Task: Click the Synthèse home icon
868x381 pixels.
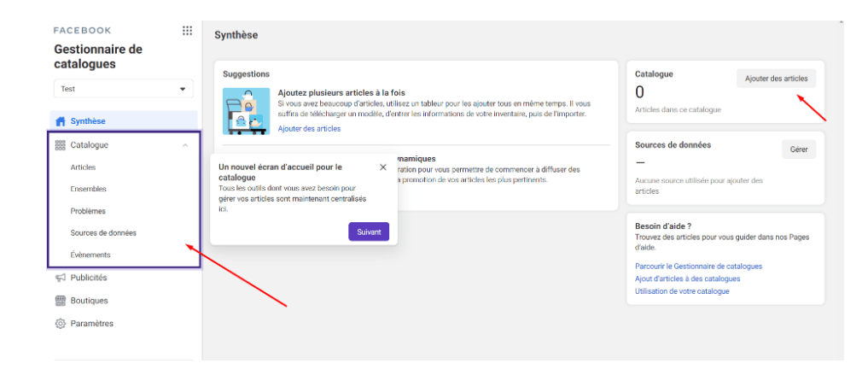Action: (x=60, y=120)
